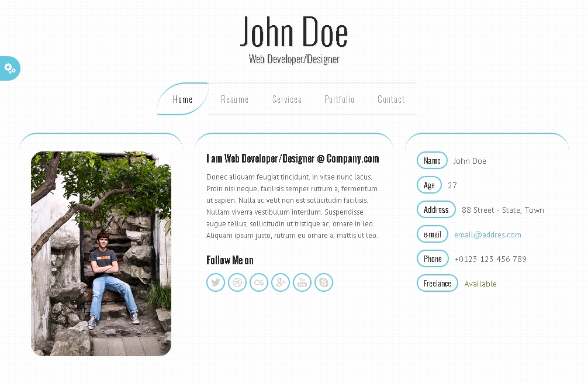This screenshot has height=383, width=588.
Task: Click the Freelance label badge
Action: [437, 283]
